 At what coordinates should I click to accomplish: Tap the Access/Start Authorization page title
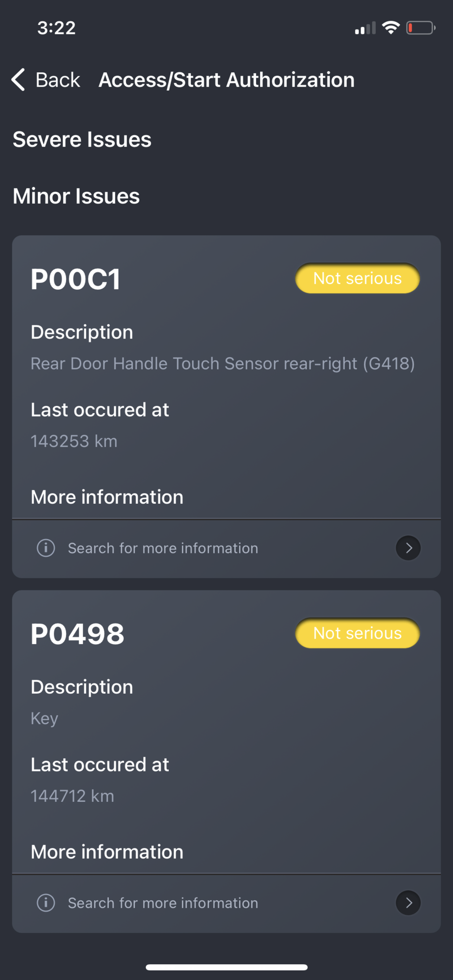tap(226, 80)
